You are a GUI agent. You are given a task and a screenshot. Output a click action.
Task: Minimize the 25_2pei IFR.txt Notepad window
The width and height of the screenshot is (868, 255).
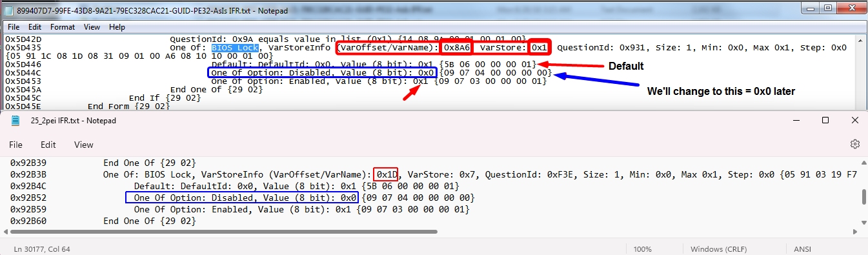tap(796, 120)
